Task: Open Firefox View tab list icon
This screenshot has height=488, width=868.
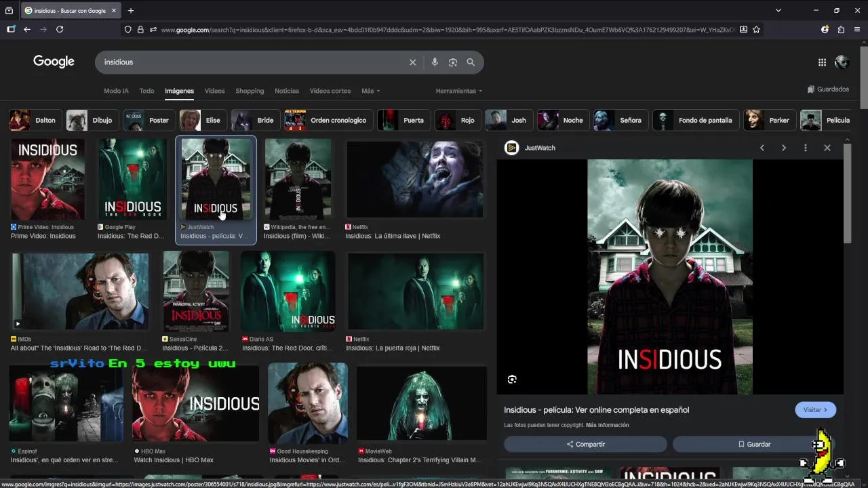Action: tap(9, 11)
